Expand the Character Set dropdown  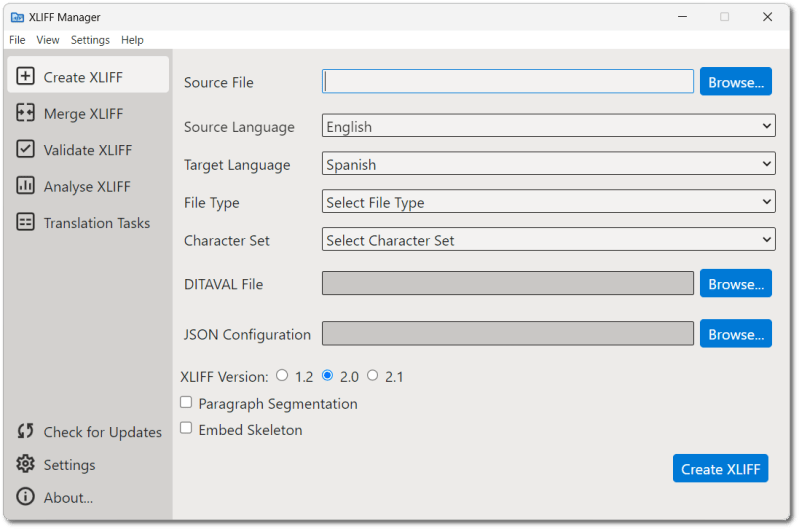(548, 240)
